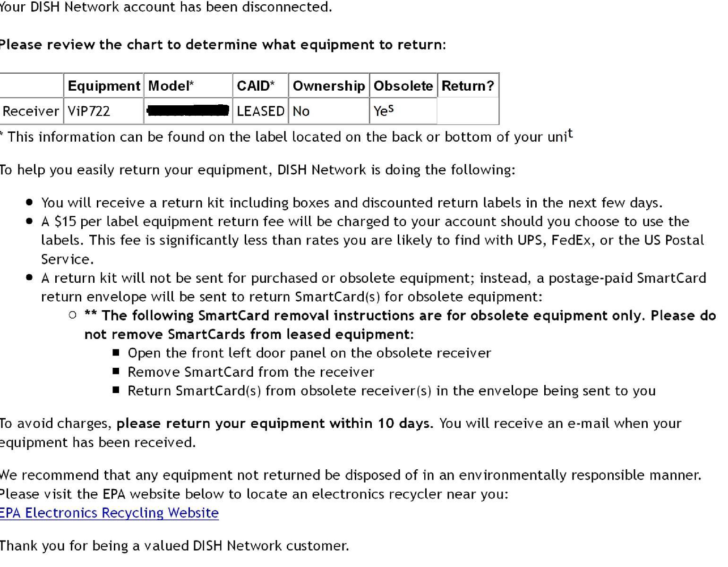The image size is (728, 567).
Task: Click the Equipment column header
Action: pyautogui.click(x=103, y=86)
